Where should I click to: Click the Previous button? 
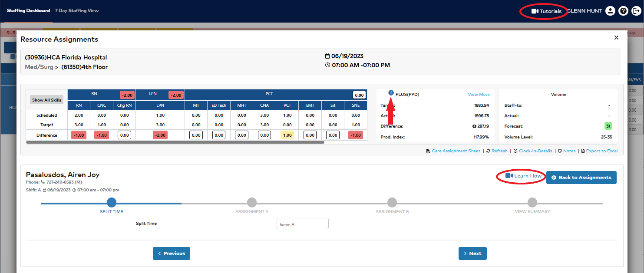tap(171, 253)
